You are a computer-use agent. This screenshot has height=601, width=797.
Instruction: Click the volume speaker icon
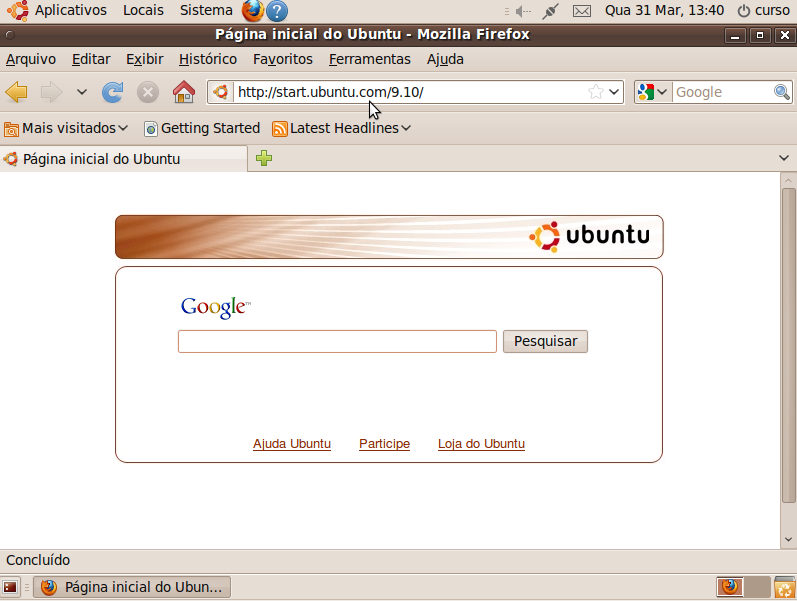coord(523,11)
